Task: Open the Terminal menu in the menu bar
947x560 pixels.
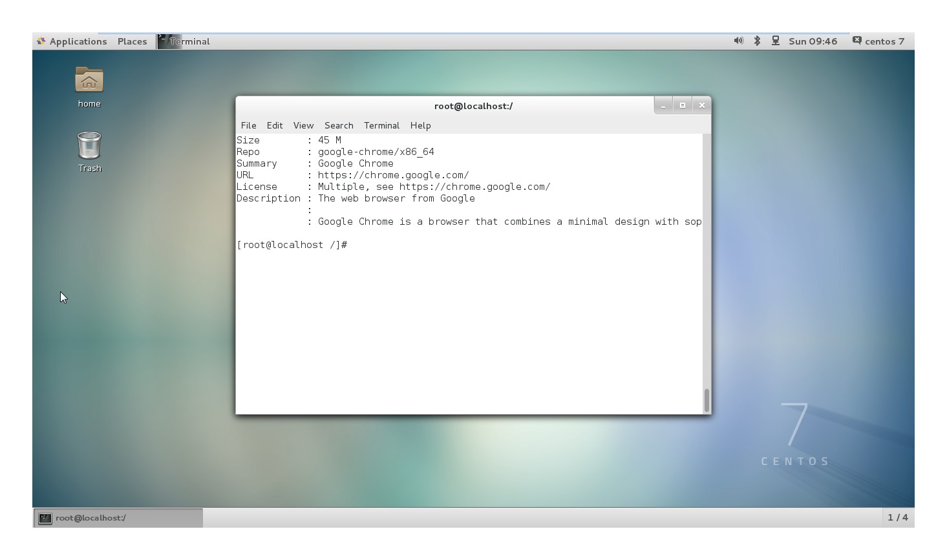Action: 381,125
